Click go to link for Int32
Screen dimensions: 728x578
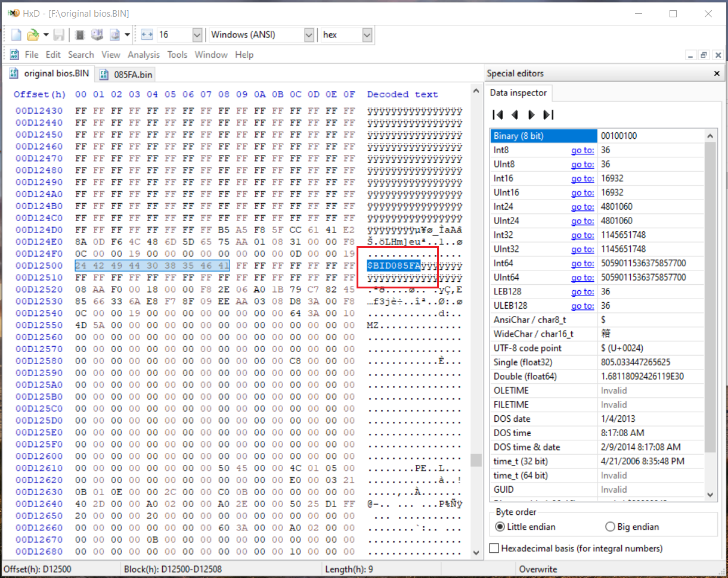pos(582,235)
